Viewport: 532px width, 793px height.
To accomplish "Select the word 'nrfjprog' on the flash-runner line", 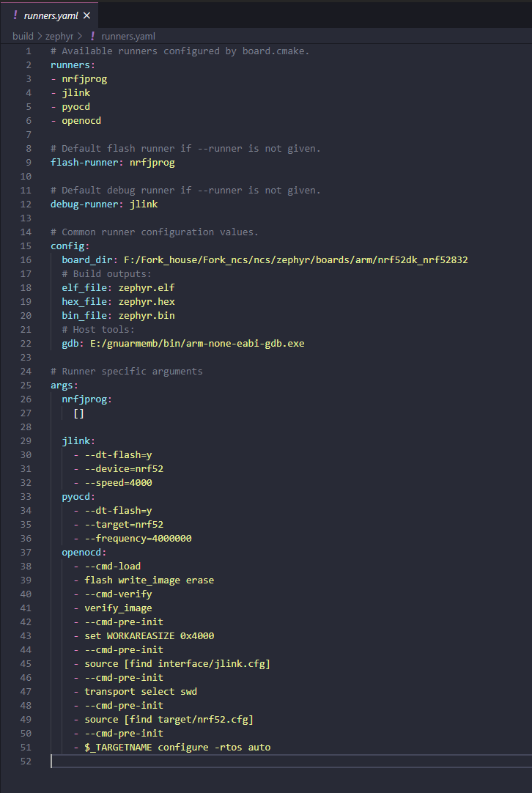I will (152, 162).
